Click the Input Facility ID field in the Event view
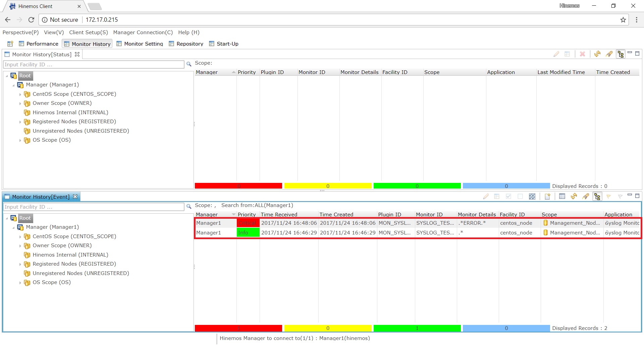The height and width of the screenshot is (345, 644). point(94,207)
